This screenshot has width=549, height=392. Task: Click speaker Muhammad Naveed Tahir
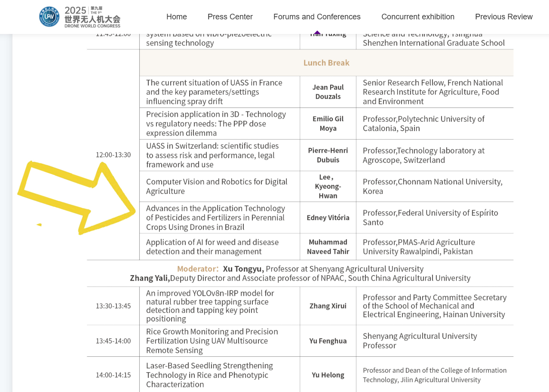click(328, 247)
